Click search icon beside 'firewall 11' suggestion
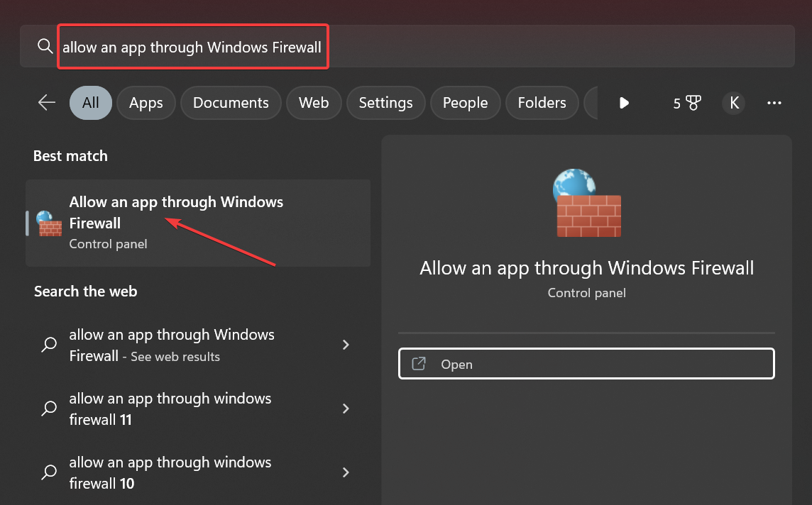Screen dimensions: 812x505 49,409
